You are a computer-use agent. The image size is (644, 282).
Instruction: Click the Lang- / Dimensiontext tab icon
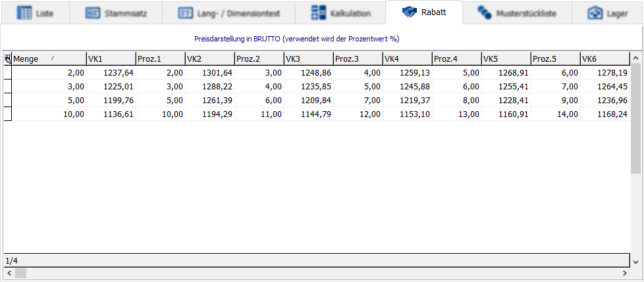point(186,13)
